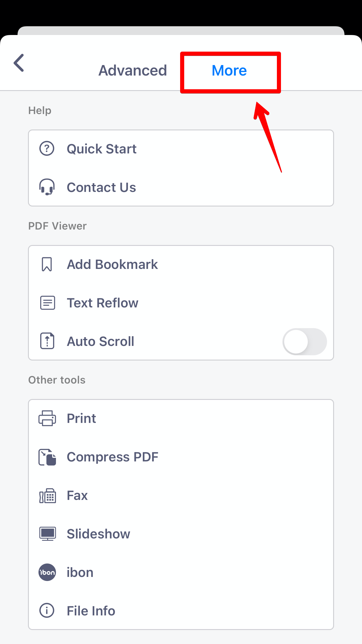Enable the Auto Scroll toggle
362x644 pixels.
tap(305, 341)
